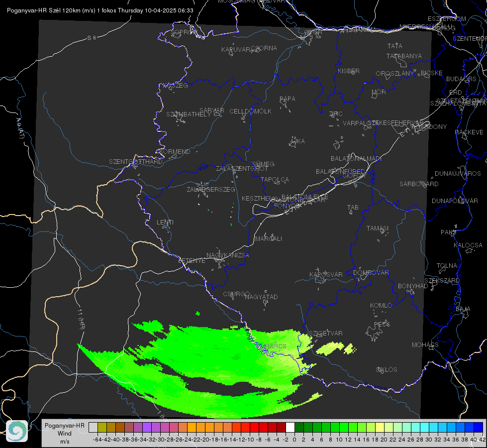The image size is (487, 448).
Task: Click the MARCALI city label
Action: point(269,239)
